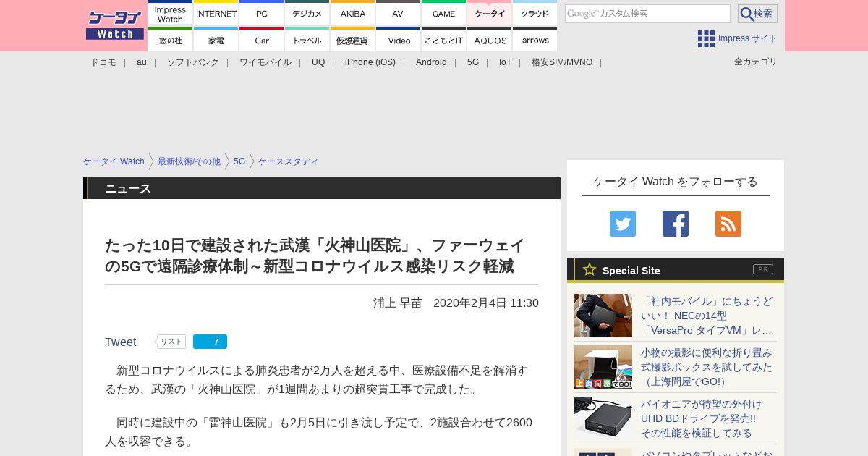
Task: Open the Impress サイト link
Action: click(748, 38)
